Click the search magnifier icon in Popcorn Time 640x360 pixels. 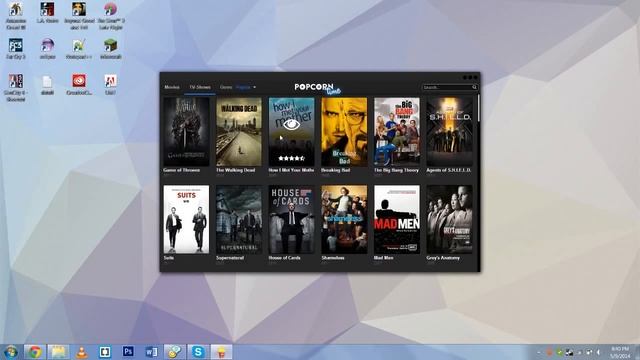[x=474, y=87]
